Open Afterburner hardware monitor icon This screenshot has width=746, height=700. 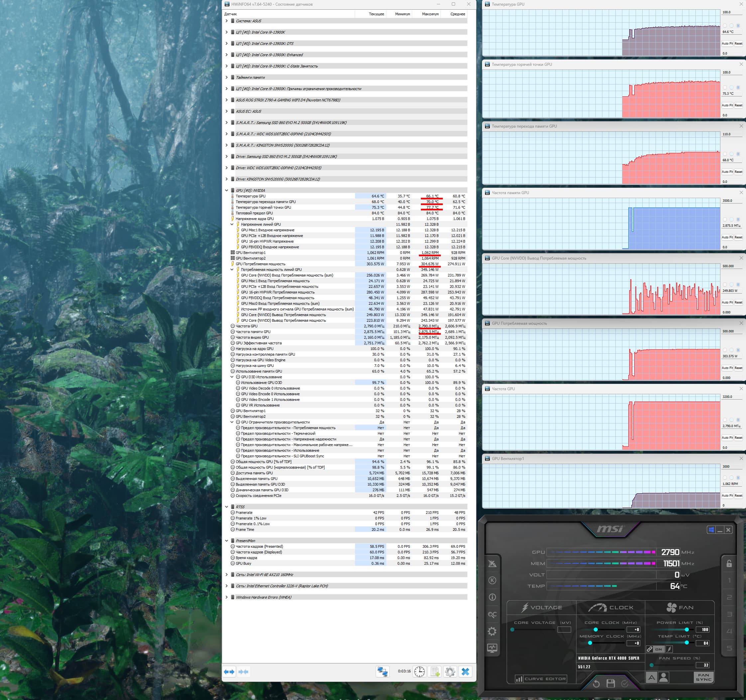tap(492, 648)
